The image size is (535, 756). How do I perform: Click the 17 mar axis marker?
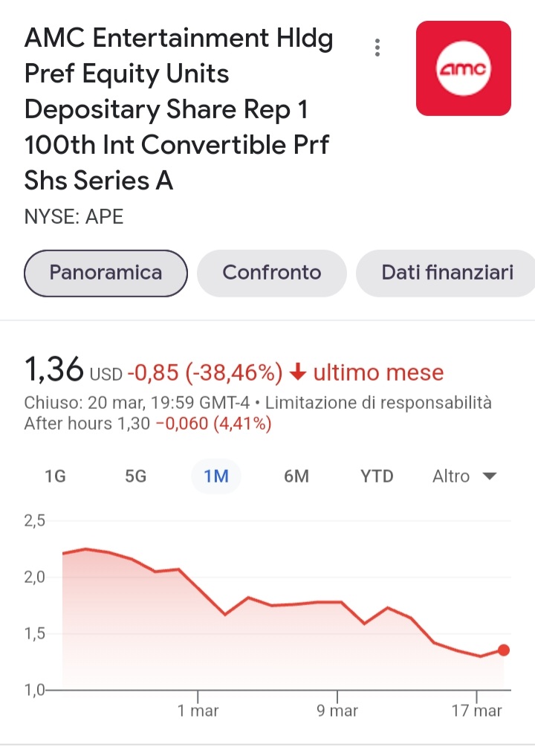click(477, 711)
